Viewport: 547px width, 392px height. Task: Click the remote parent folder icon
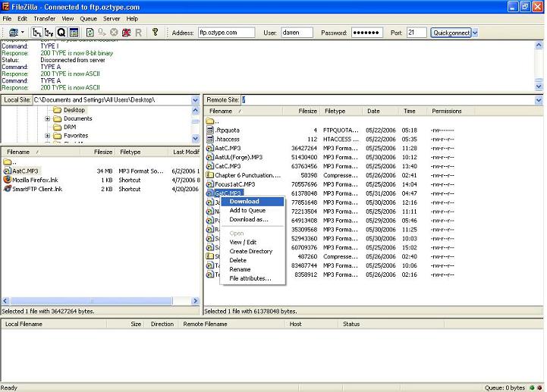coord(209,121)
